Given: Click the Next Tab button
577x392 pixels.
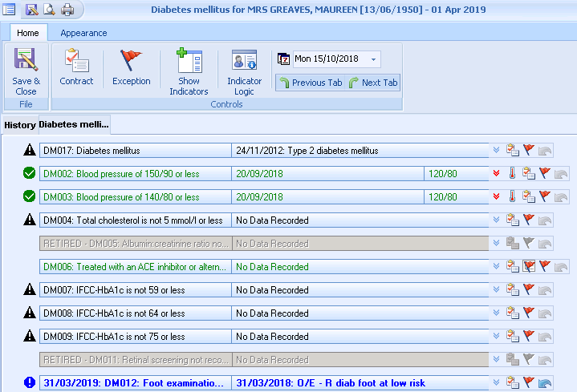Looking at the screenshot, I should point(373,83).
